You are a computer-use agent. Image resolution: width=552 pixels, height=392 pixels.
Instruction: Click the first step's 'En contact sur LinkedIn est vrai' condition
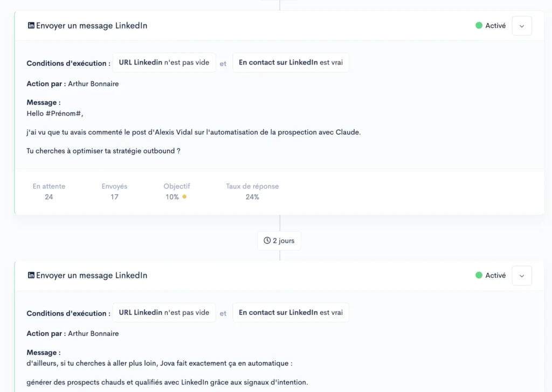click(291, 62)
